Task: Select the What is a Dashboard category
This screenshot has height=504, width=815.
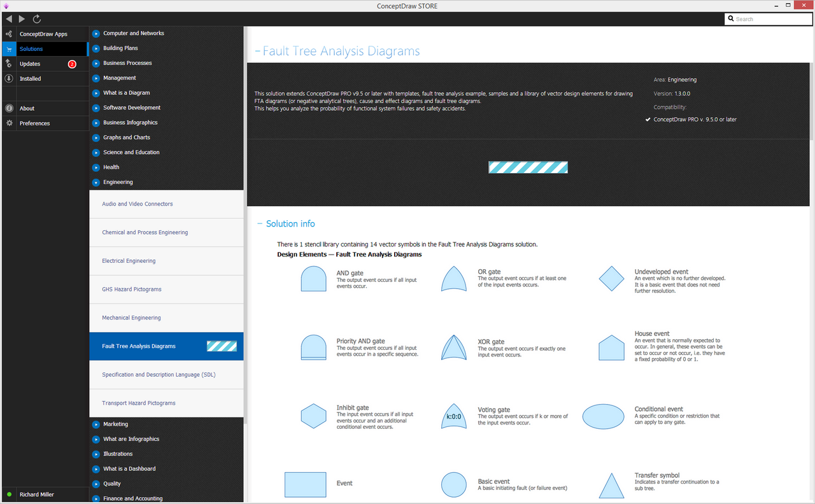Action: 129,469
